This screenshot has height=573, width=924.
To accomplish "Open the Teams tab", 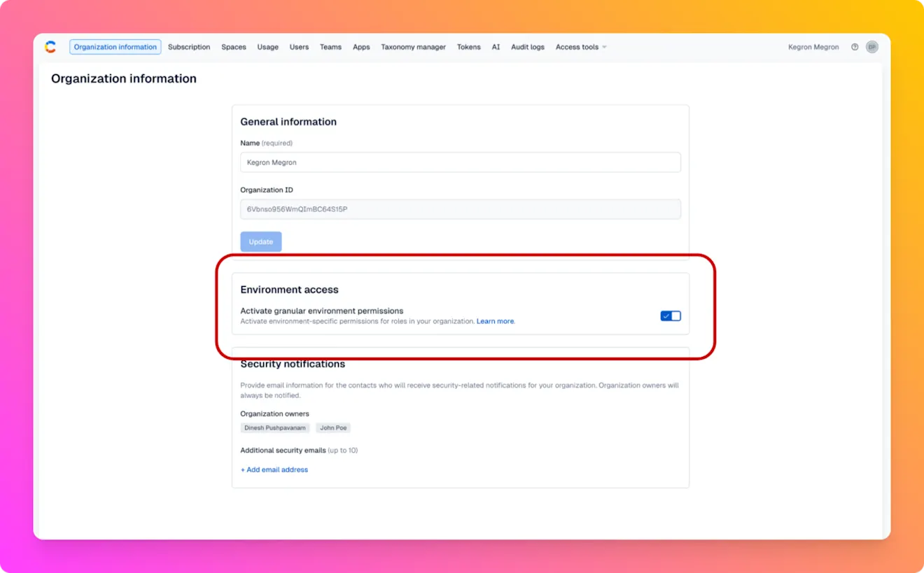I will click(x=330, y=47).
